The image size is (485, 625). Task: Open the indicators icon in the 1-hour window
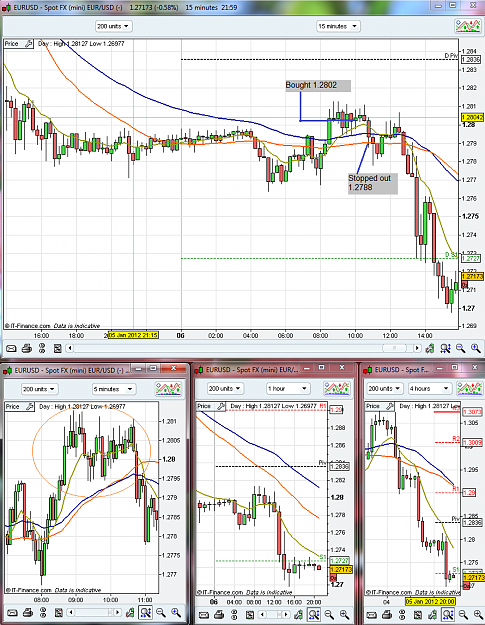[x=336, y=388]
